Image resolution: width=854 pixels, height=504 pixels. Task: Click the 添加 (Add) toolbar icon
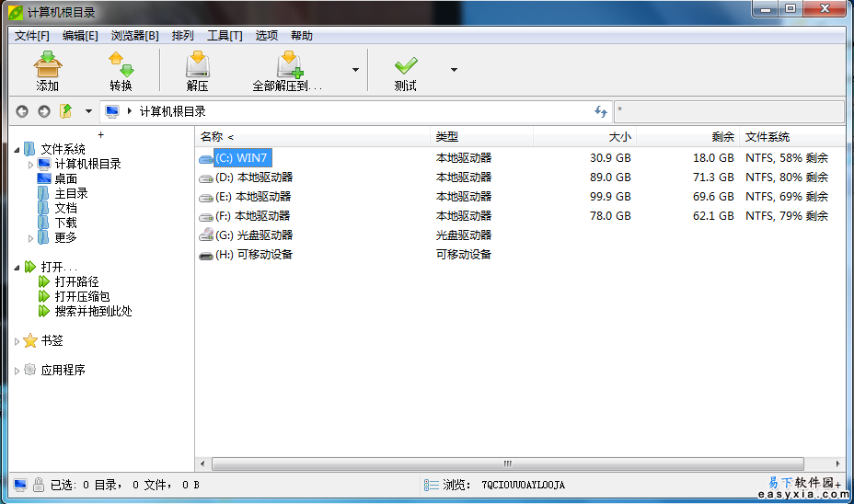tap(47, 64)
